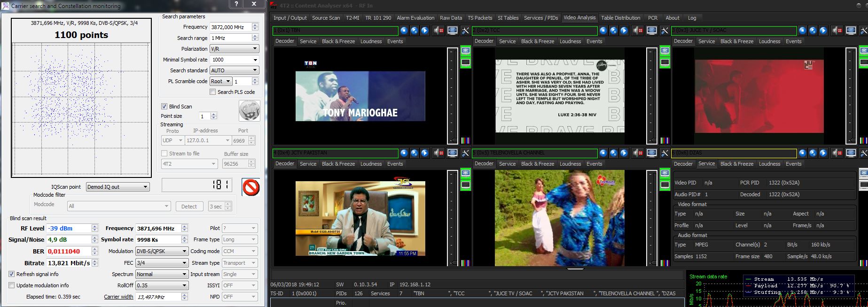Image resolution: width=868 pixels, height=307 pixels.
Task: Open the settings tools icon for JCTV PAKISTAN
Action: (x=466, y=153)
